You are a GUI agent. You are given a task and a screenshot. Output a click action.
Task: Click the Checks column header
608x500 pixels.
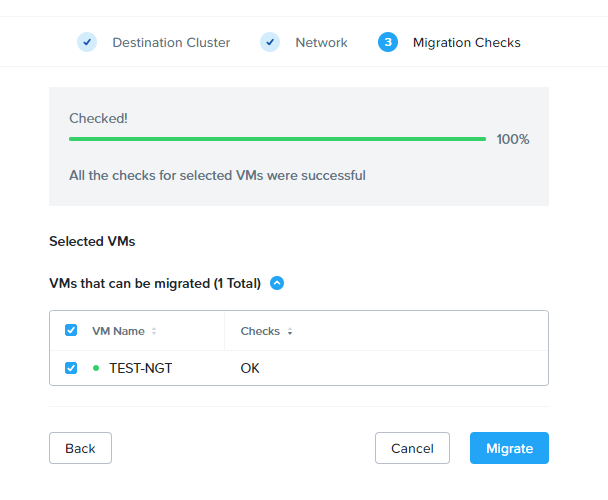pos(260,331)
